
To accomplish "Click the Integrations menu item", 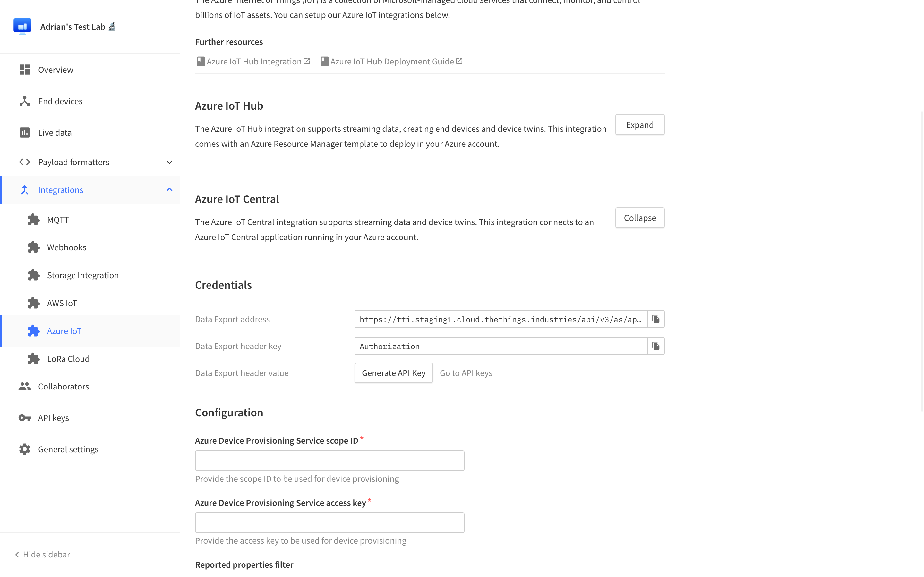I will (x=61, y=189).
